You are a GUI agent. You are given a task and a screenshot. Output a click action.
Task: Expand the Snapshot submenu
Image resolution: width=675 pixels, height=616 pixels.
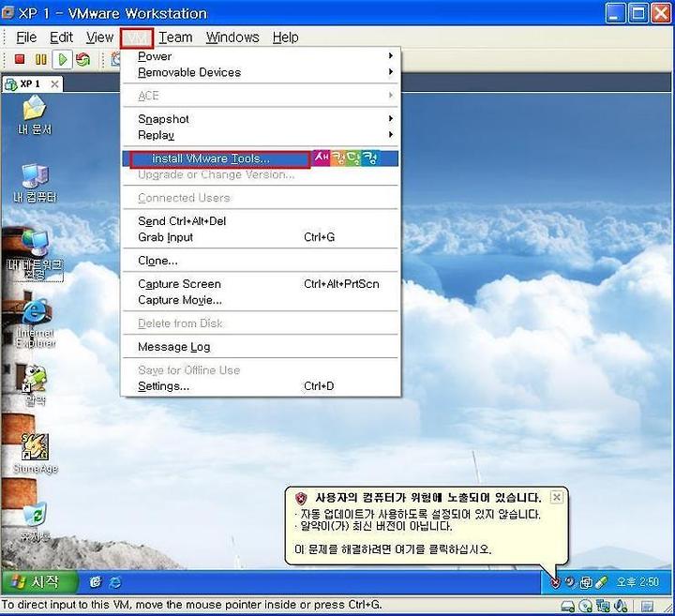[x=261, y=119]
